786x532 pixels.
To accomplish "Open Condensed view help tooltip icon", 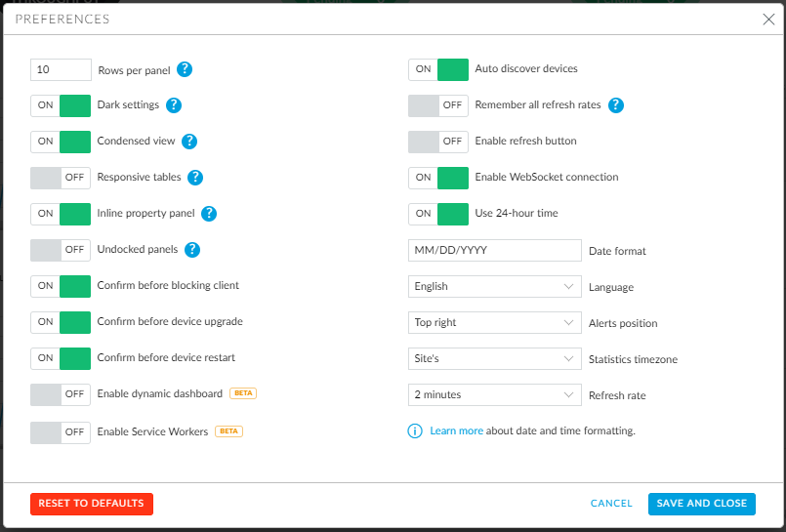I will (x=189, y=142).
